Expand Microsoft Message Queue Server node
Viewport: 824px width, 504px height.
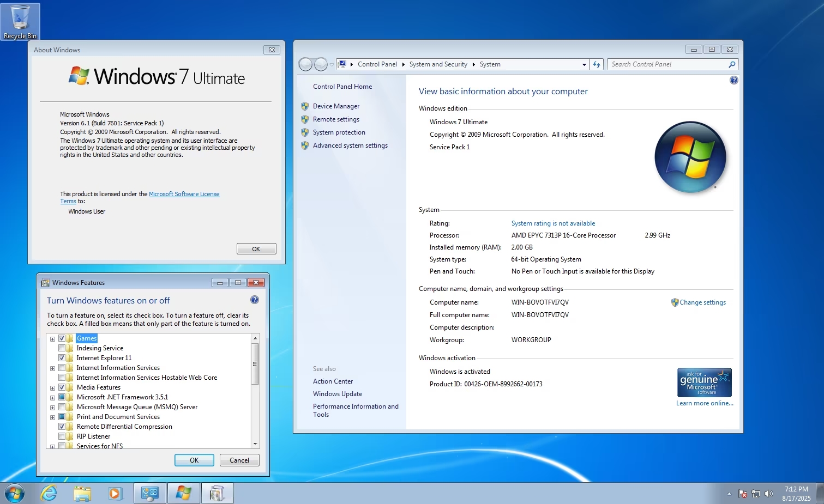[52, 408]
